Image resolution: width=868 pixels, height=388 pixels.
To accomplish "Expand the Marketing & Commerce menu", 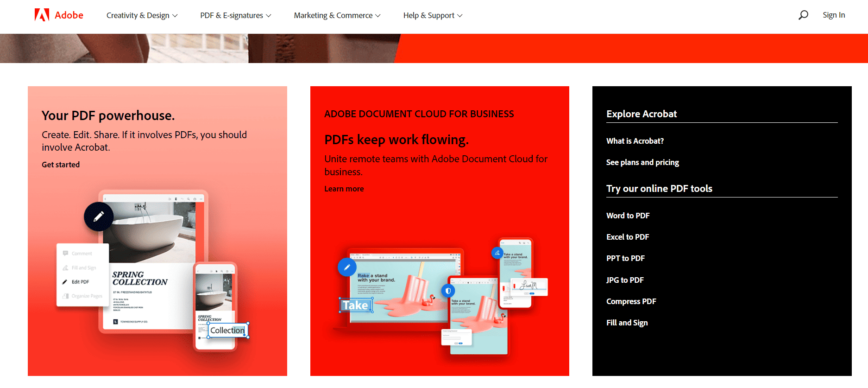I will (x=337, y=15).
